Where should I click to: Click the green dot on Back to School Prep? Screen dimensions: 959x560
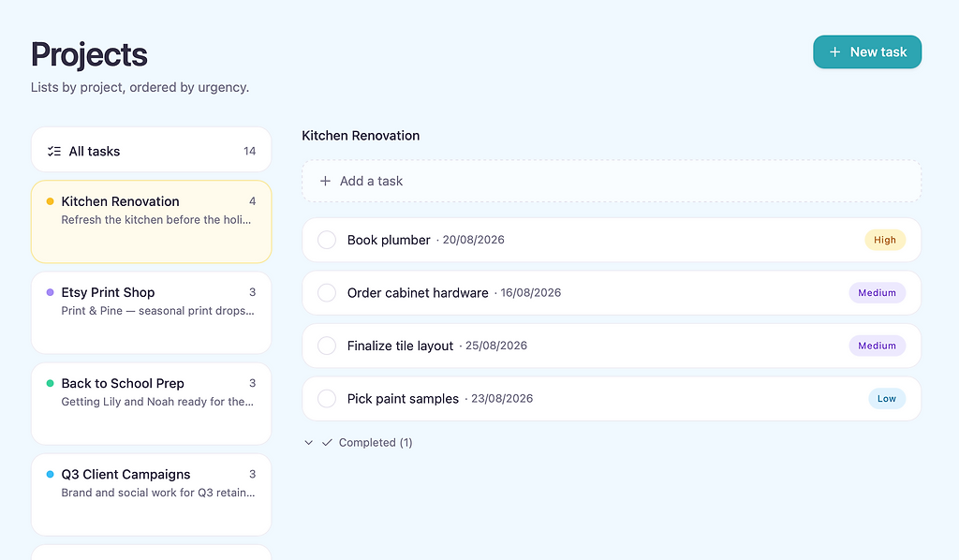click(x=51, y=383)
